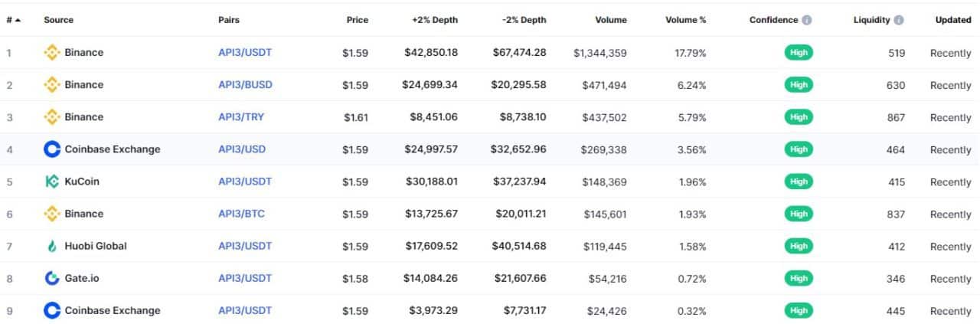Click the Huobi Global flame logo

(x=52, y=246)
